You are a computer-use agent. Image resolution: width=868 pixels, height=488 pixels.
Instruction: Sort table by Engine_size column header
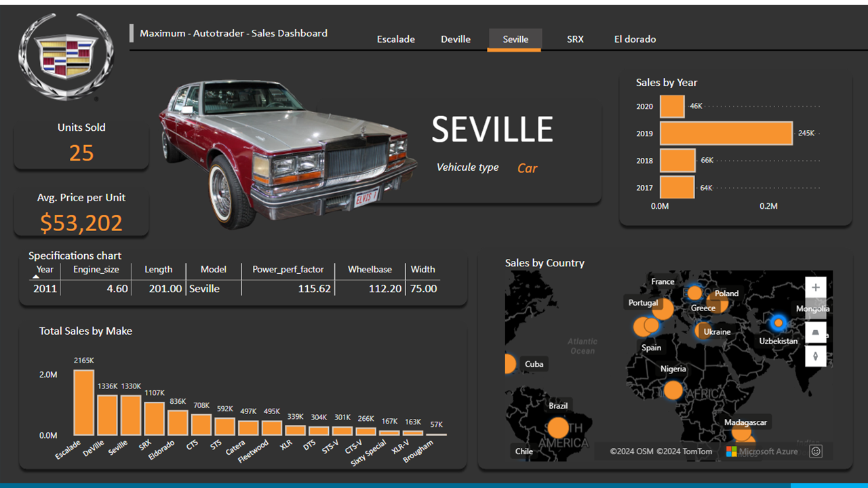(x=96, y=269)
